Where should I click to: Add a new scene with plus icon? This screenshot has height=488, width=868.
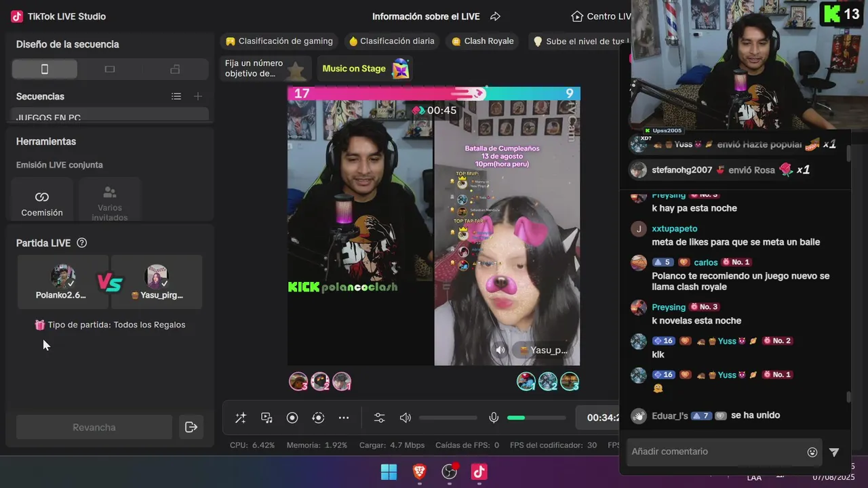tap(198, 96)
